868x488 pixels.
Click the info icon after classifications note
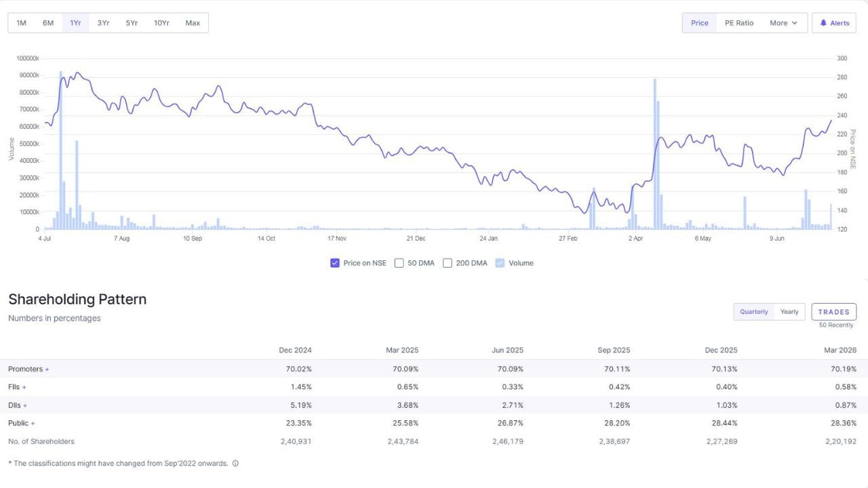[x=235, y=464]
